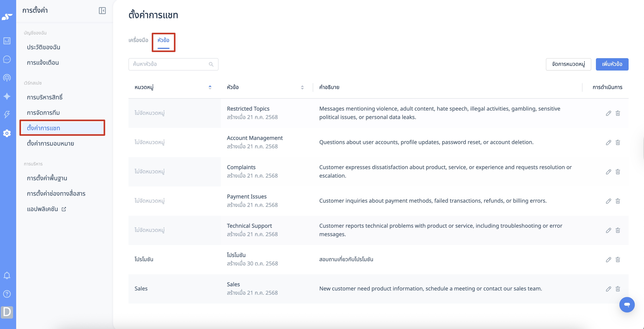Edit the Restricted Topics row
This screenshot has width=644, height=329.
(608, 113)
